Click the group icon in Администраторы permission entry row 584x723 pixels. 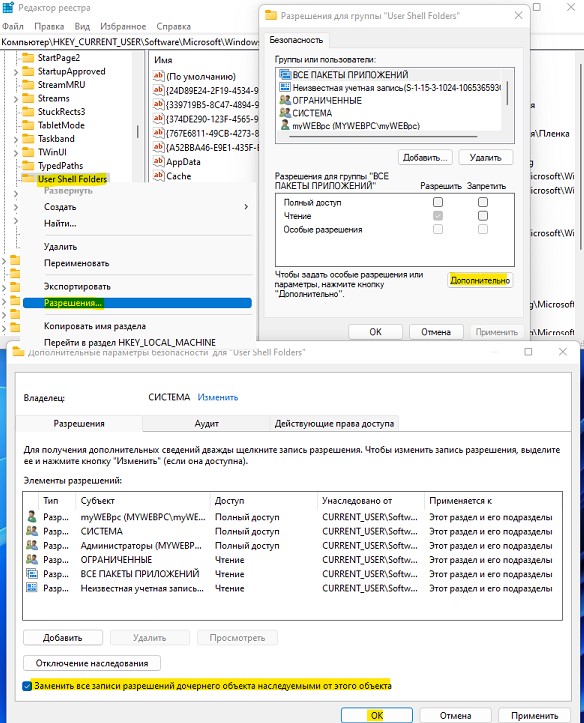point(31,545)
